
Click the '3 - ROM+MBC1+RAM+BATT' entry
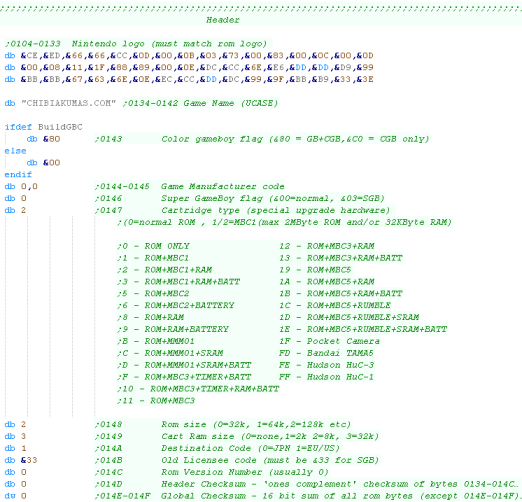click(x=178, y=282)
